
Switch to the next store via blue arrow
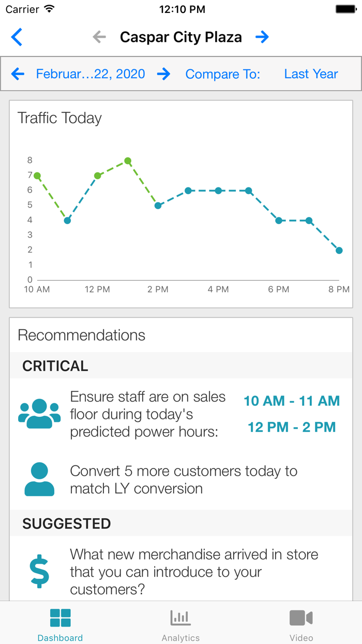(263, 37)
